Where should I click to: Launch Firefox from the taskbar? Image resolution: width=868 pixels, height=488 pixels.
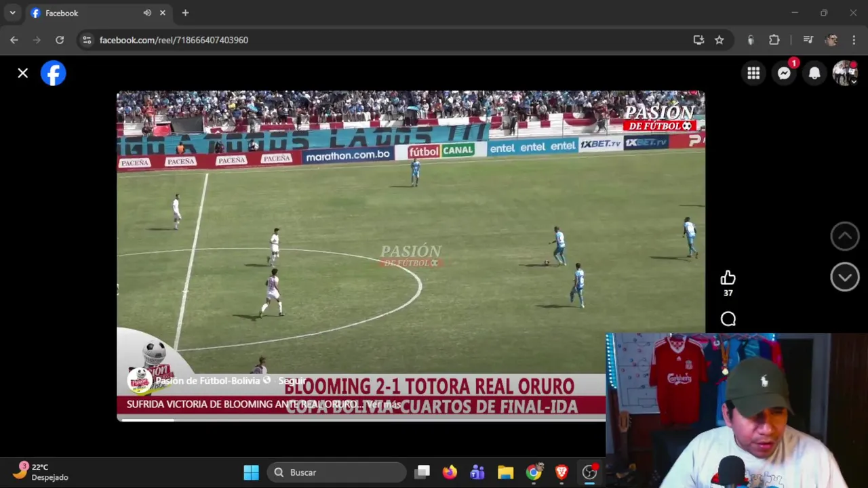450,472
